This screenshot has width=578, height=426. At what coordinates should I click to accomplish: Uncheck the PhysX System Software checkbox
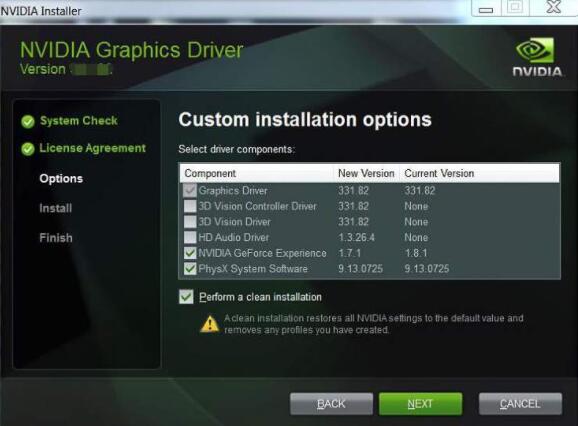pyautogui.click(x=190, y=268)
